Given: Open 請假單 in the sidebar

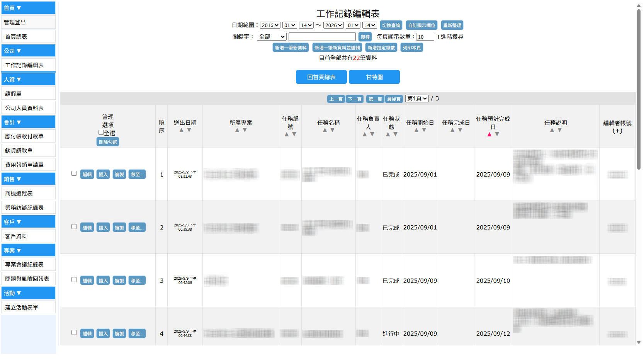Looking at the screenshot, I should [x=28, y=93].
